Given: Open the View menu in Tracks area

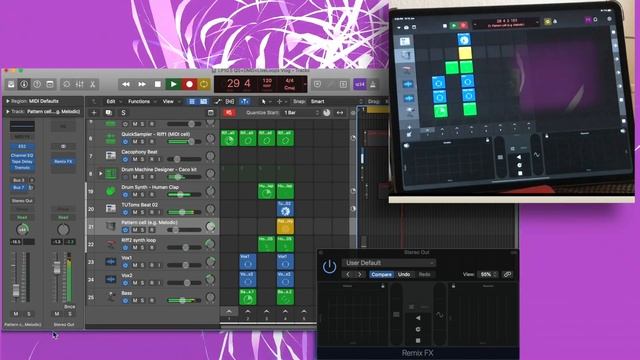Looking at the screenshot, I should [x=168, y=102].
